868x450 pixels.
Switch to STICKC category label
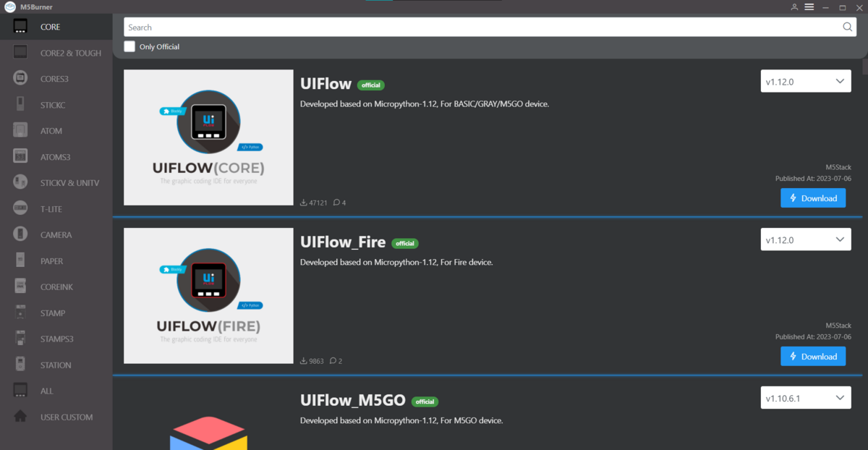pyautogui.click(x=53, y=106)
